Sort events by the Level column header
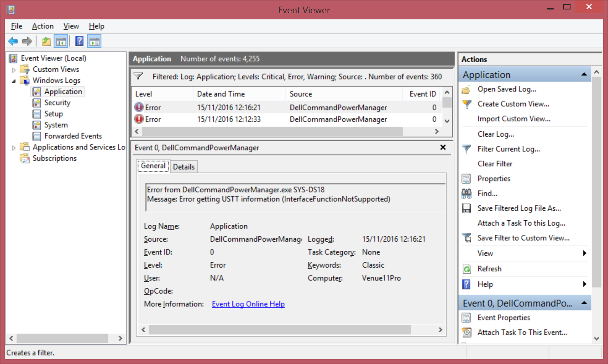This screenshot has height=364, width=608. 162,94
